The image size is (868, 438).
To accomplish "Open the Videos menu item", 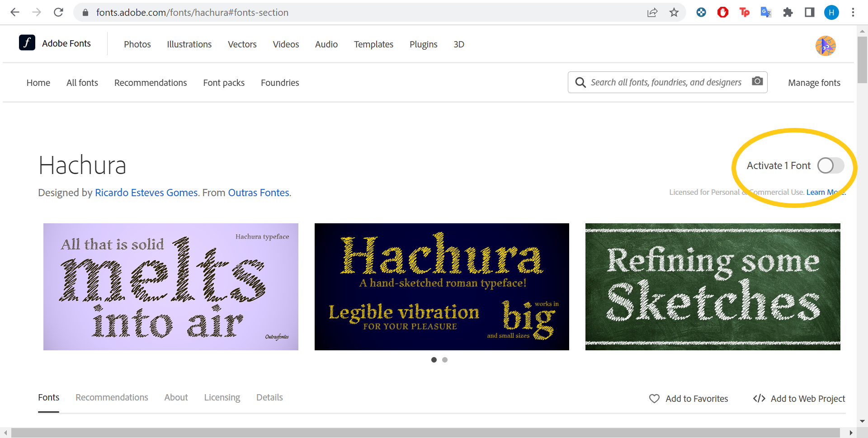I will (x=286, y=44).
